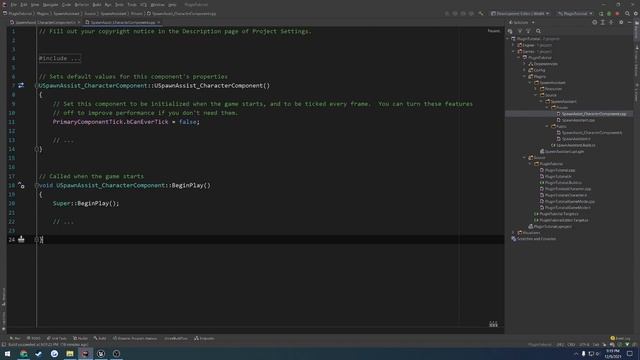Open the File menu
640x360 pixels.
pos(14,4)
